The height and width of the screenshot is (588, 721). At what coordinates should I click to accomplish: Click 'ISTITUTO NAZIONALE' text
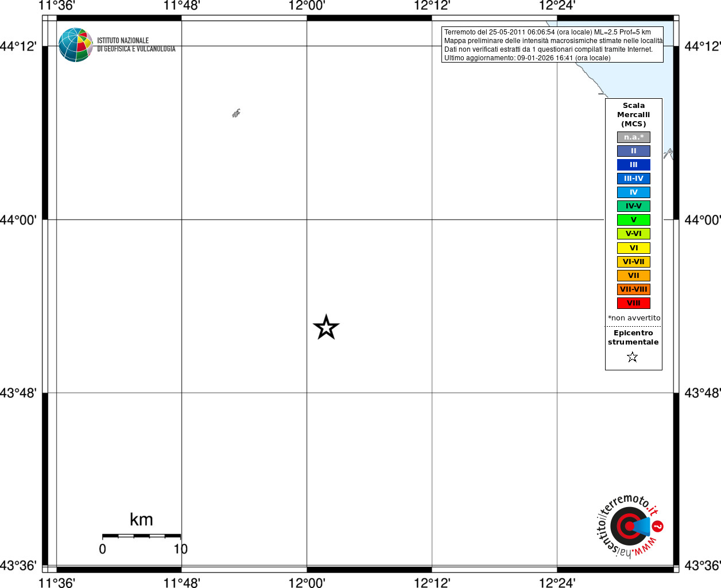pos(123,41)
